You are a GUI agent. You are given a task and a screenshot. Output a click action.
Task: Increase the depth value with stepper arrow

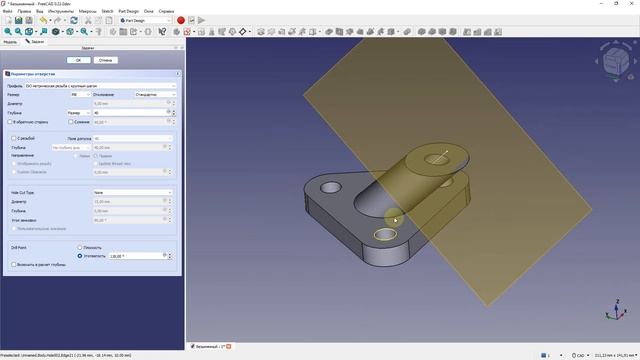[x=174, y=111]
